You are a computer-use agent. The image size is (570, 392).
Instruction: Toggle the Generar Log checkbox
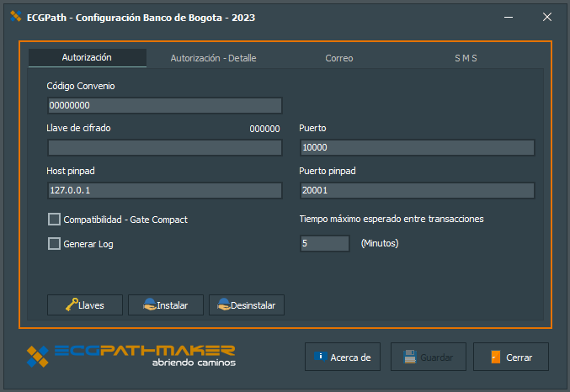click(55, 244)
